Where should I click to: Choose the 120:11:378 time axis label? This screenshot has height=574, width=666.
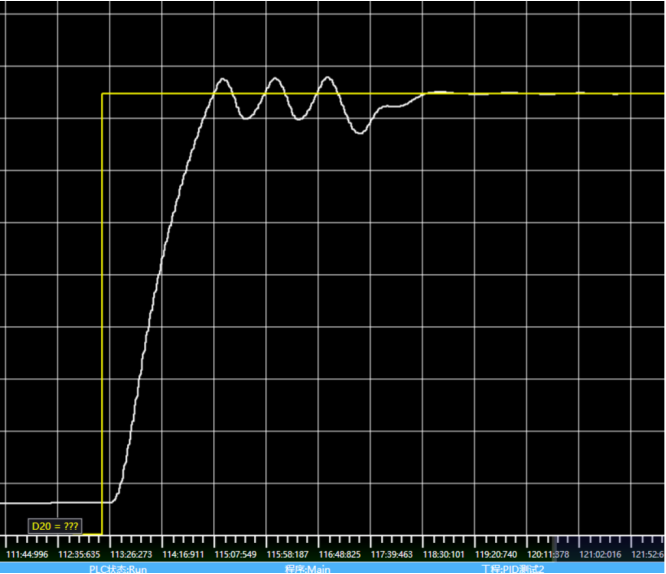pyautogui.click(x=548, y=554)
